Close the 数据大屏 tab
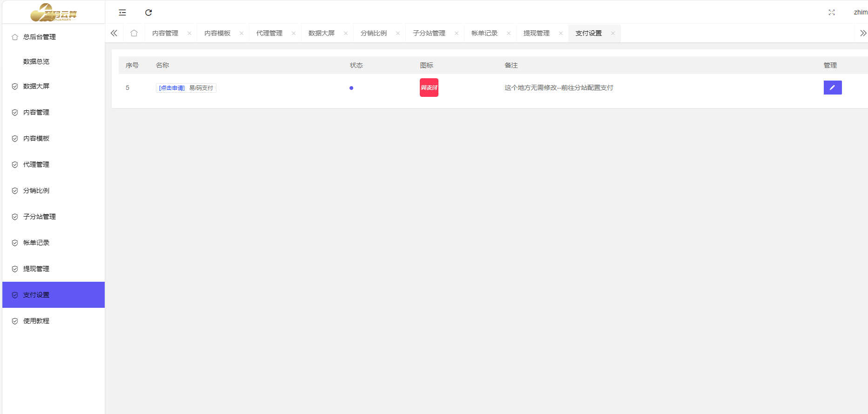868x414 pixels. tap(346, 33)
